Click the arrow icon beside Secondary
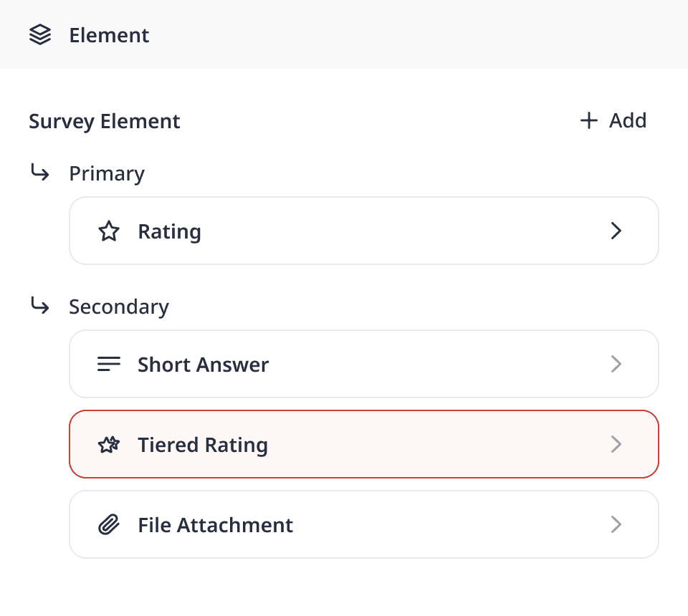688x616 pixels. 40,307
